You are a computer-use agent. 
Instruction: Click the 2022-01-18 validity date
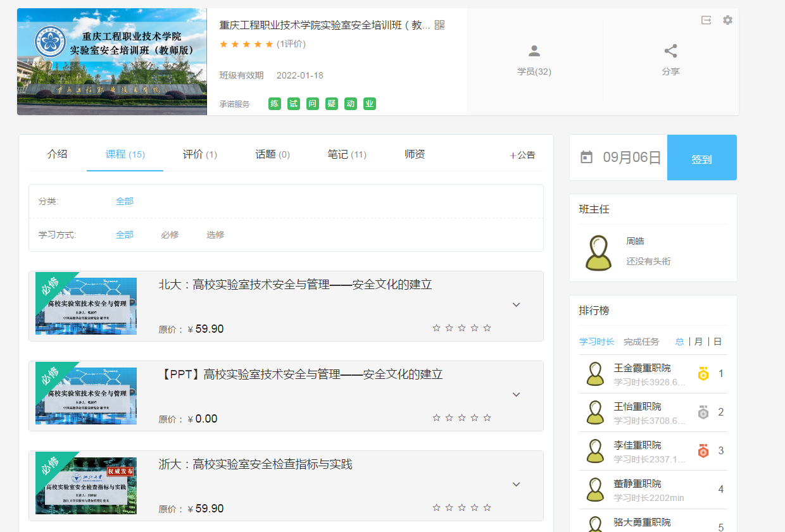tap(300, 75)
